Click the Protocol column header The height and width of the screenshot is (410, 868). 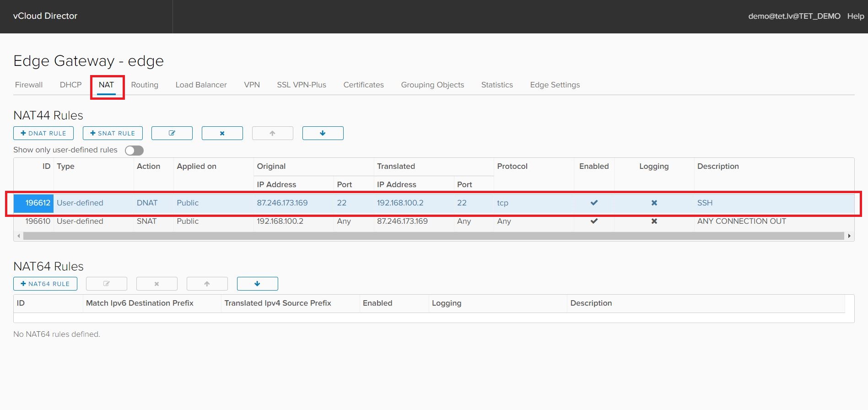coord(512,166)
